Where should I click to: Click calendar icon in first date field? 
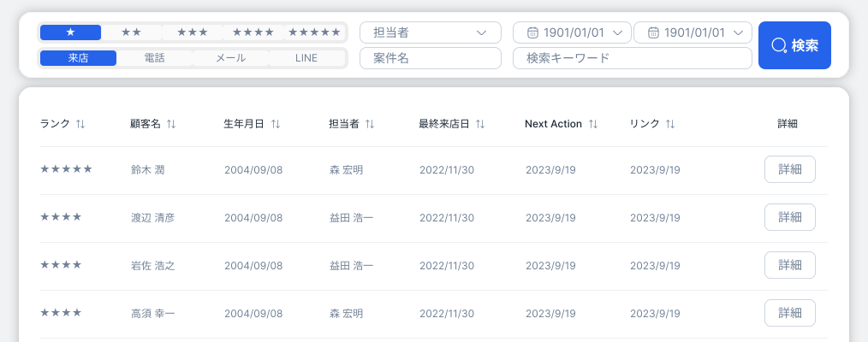pos(532,32)
